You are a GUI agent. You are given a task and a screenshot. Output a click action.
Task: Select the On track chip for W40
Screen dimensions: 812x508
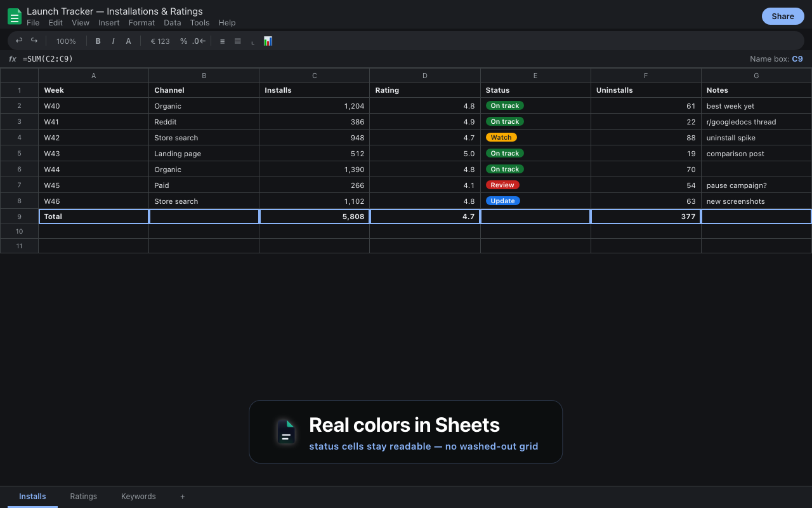click(x=505, y=105)
